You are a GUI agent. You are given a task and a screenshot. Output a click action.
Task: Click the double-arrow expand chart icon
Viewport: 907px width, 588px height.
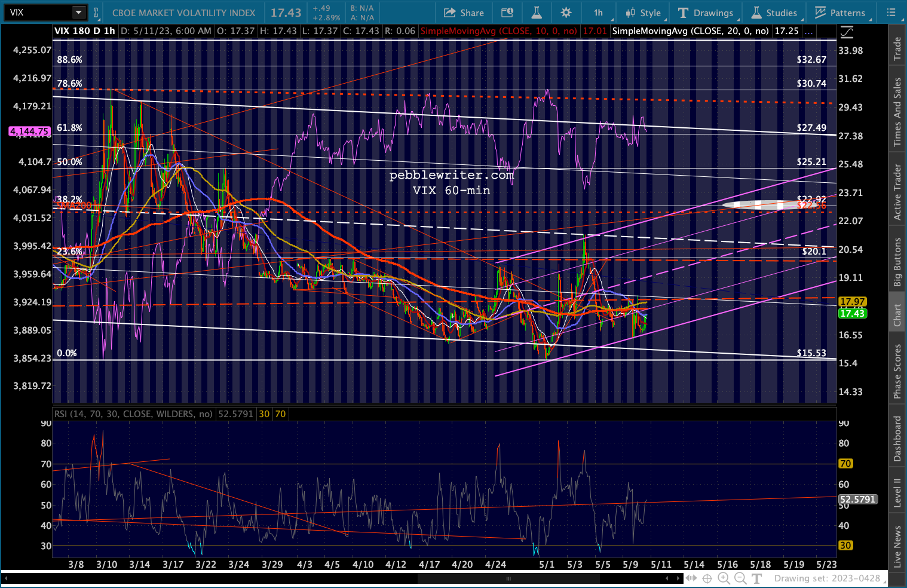click(x=691, y=578)
